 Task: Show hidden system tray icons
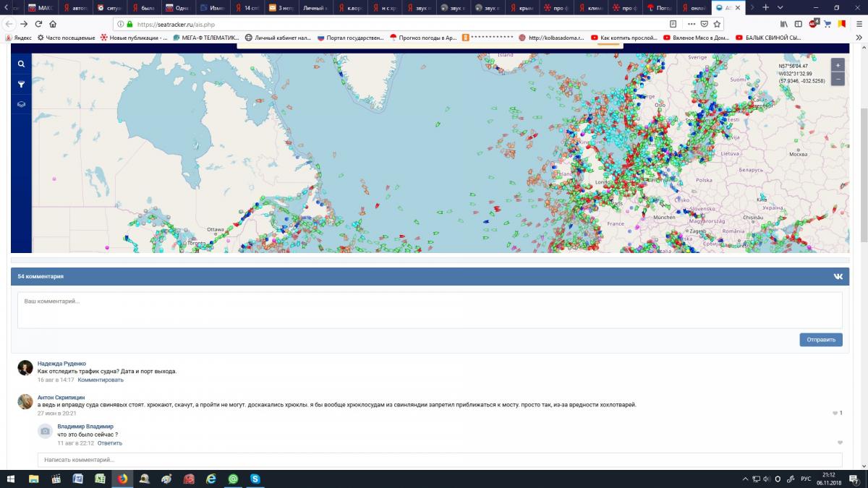point(745,479)
